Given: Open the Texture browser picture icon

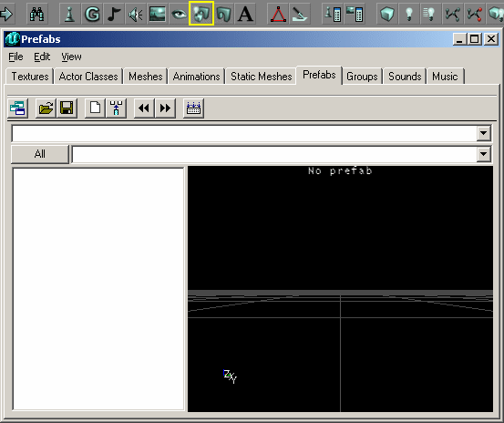Looking at the screenshot, I should point(158,14).
